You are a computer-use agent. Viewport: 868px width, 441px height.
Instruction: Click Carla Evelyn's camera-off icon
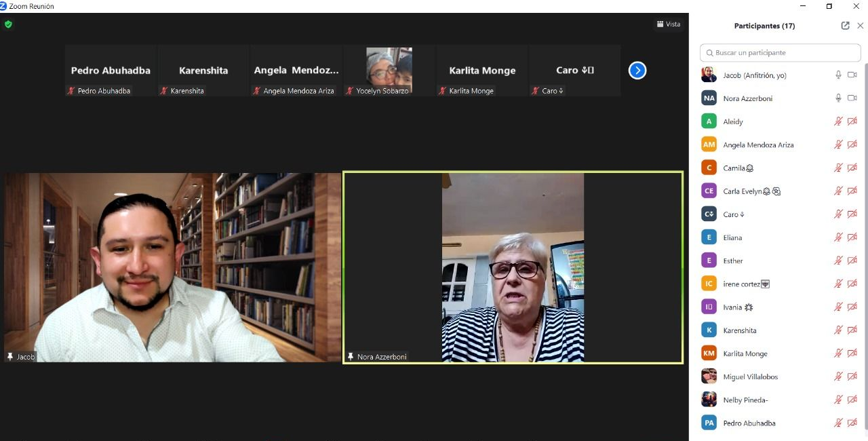coord(852,191)
